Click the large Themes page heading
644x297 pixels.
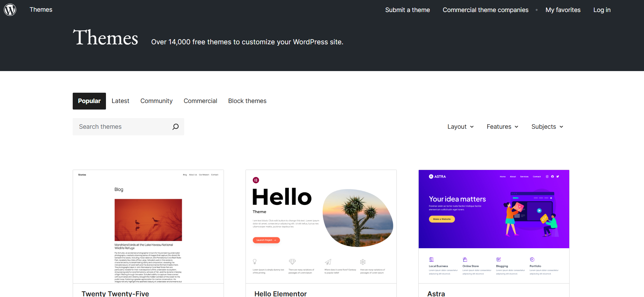click(106, 38)
